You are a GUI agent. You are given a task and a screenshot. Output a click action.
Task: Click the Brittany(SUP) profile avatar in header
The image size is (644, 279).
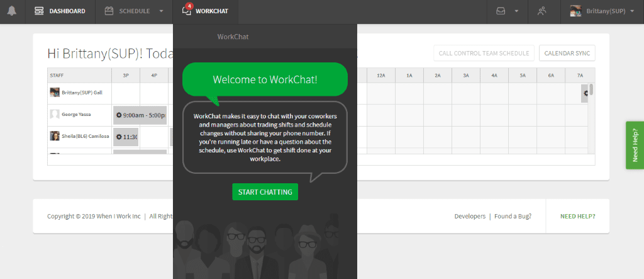coord(576,11)
